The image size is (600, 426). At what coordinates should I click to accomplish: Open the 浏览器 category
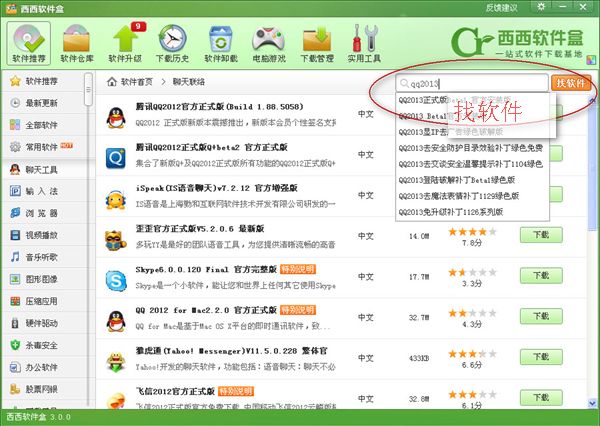tap(41, 213)
